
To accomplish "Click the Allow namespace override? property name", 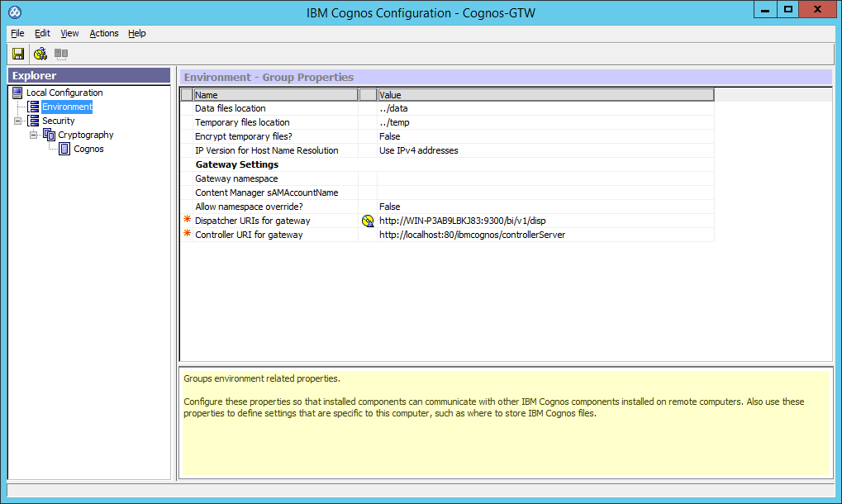I will (x=249, y=207).
